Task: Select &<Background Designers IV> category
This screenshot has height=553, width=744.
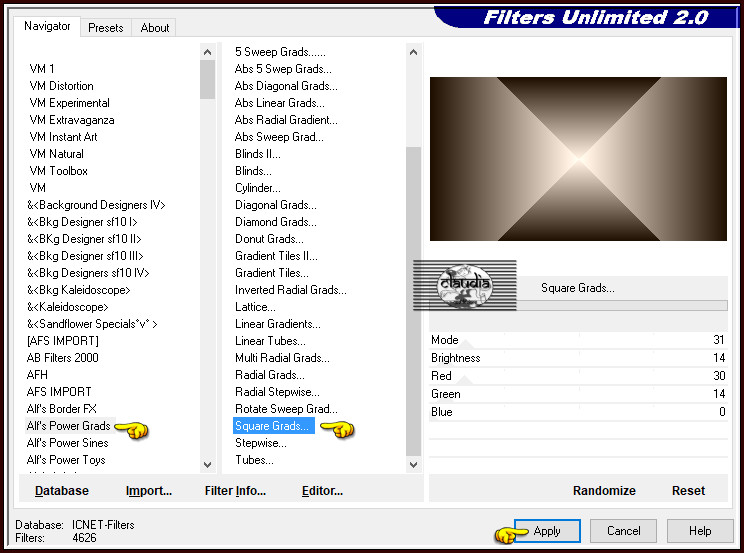Action: [96, 205]
